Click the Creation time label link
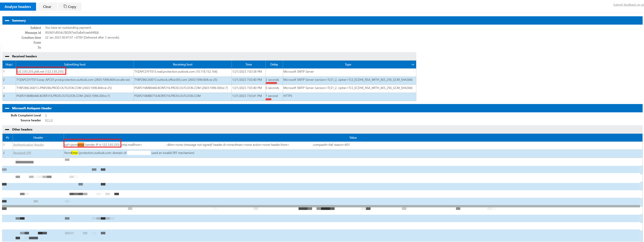Image resolution: width=644 pixels, height=242 pixels. coord(31,38)
